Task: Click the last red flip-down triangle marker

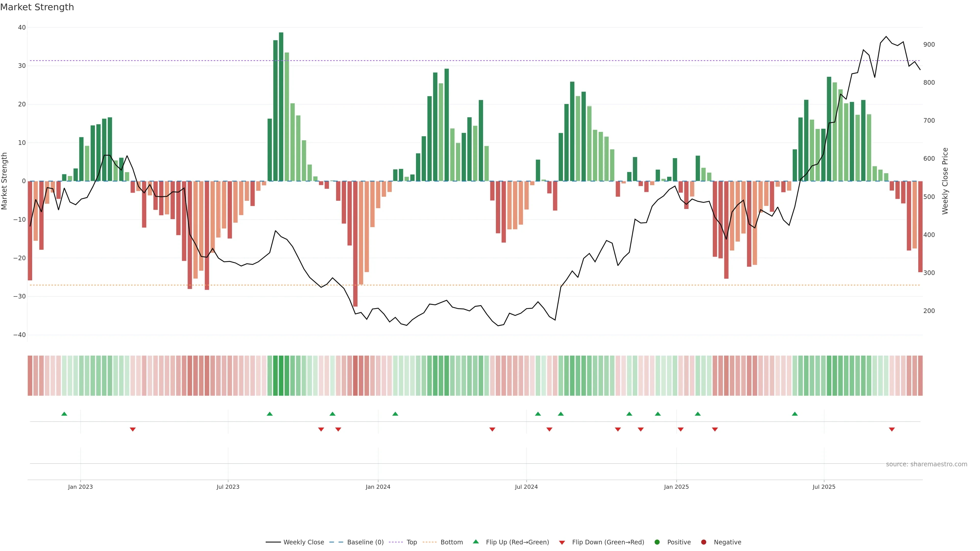Action: (892, 429)
